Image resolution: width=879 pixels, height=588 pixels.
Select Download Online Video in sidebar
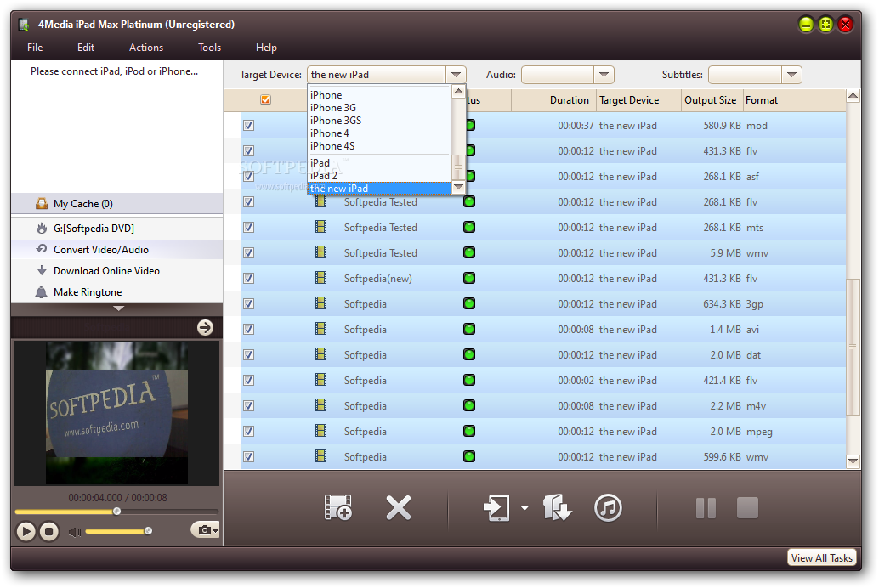click(x=116, y=271)
